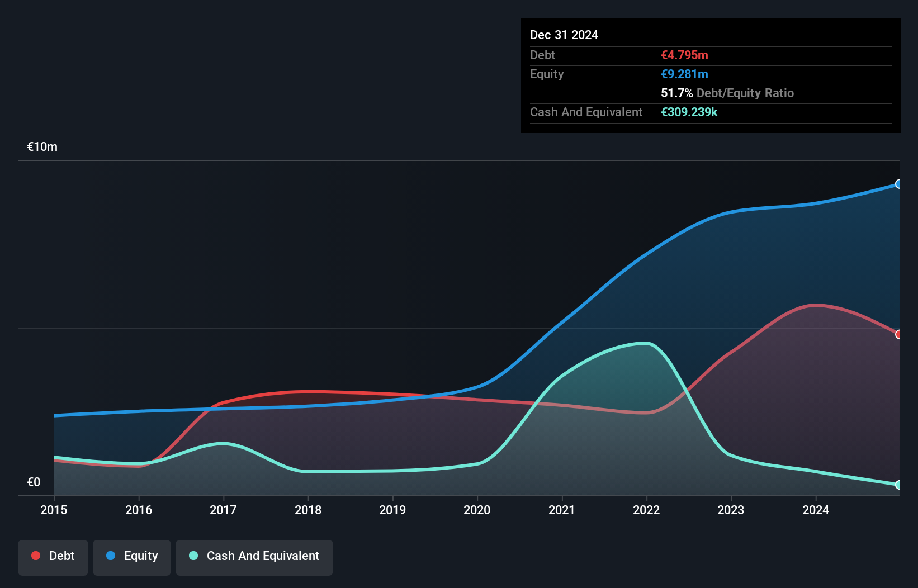
Task: Click the €0 axis label
Action: click(x=34, y=481)
